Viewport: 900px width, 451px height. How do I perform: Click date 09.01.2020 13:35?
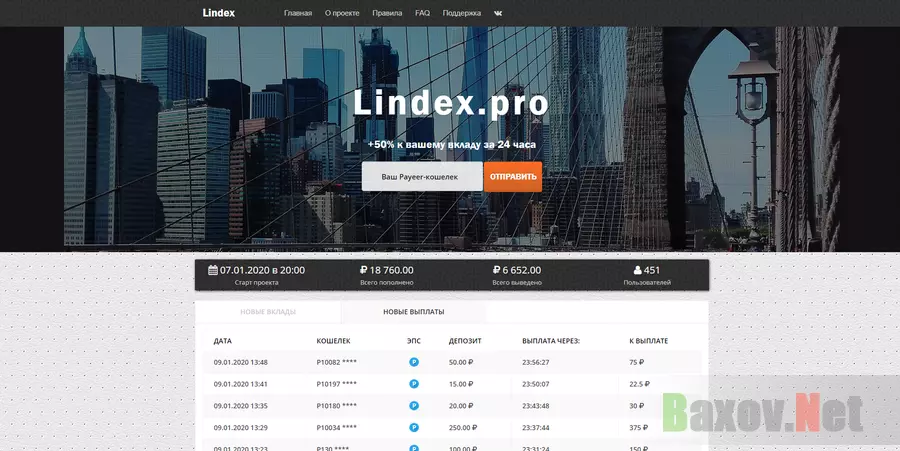coord(240,406)
